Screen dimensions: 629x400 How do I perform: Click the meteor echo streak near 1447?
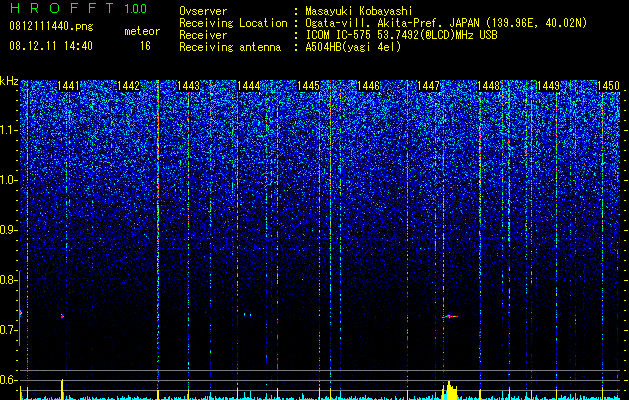450,317
